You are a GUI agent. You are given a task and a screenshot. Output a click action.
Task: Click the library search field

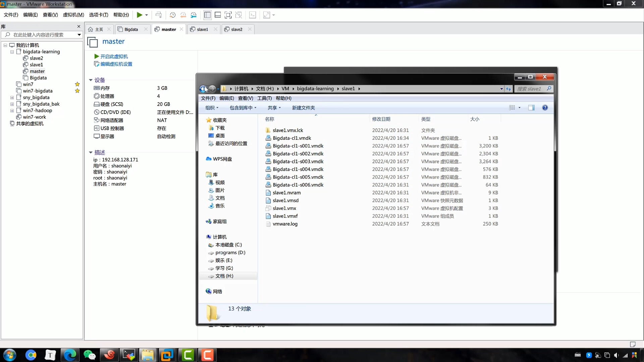pyautogui.click(x=42, y=35)
